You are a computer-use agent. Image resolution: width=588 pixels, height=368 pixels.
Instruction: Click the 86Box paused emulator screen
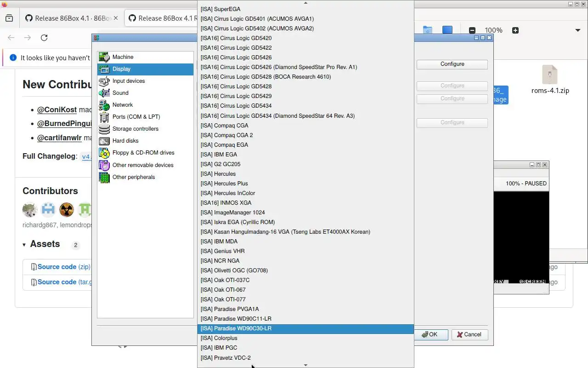(521, 237)
